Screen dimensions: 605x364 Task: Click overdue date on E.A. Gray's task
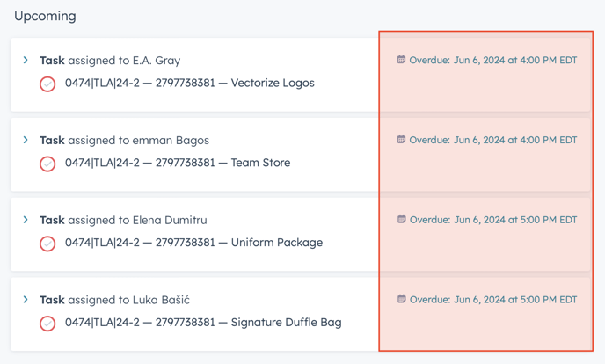[x=493, y=61]
